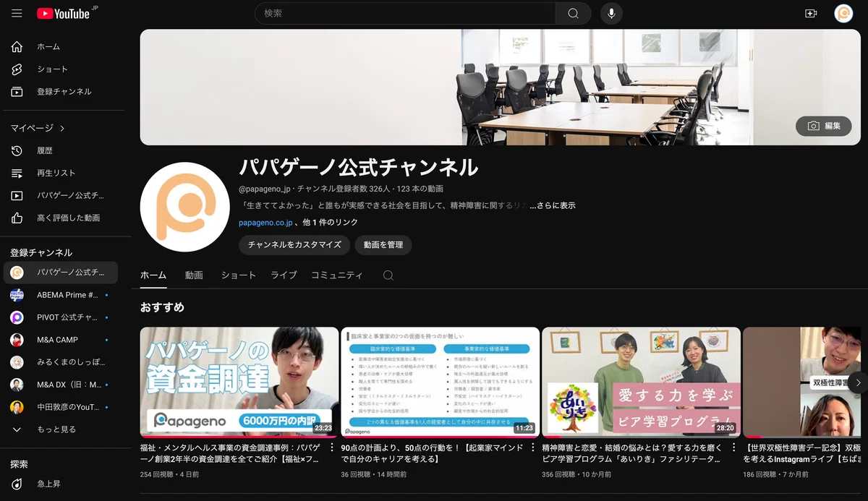Play パパゲーノの資金調達 video thumbnail
This screenshot has height=501, width=868.
[x=239, y=382]
